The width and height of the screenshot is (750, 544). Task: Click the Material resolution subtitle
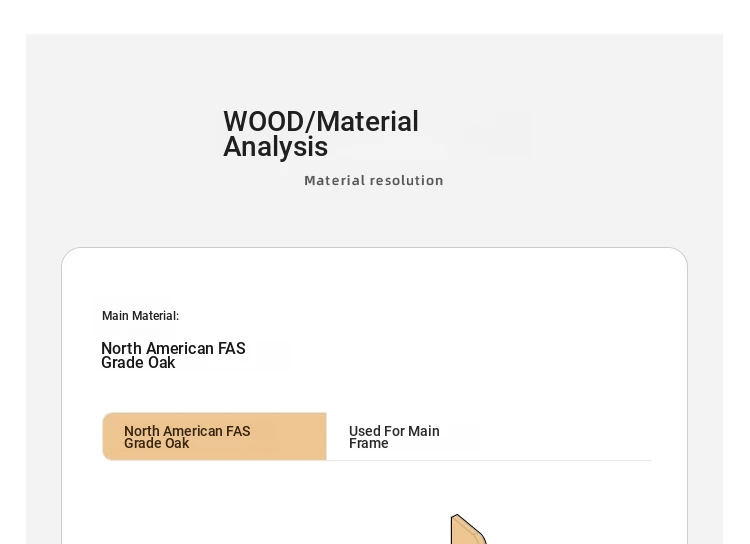[x=374, y=180]
